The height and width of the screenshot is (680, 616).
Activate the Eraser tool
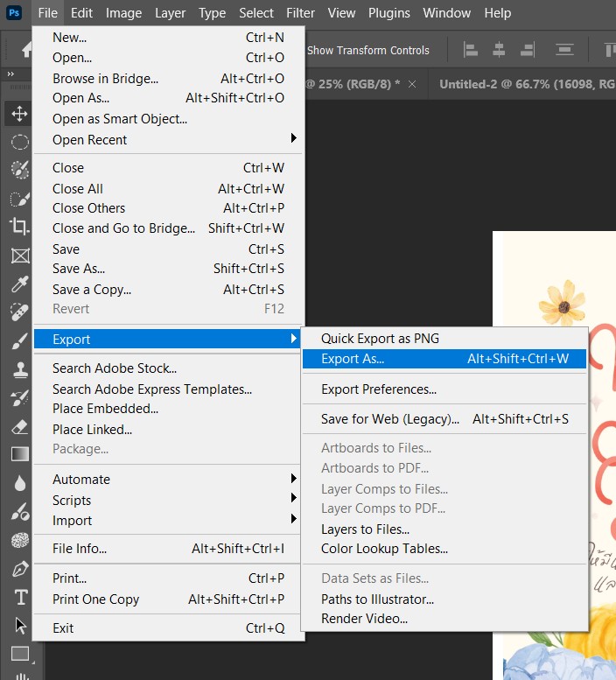[x=19, y=427]
